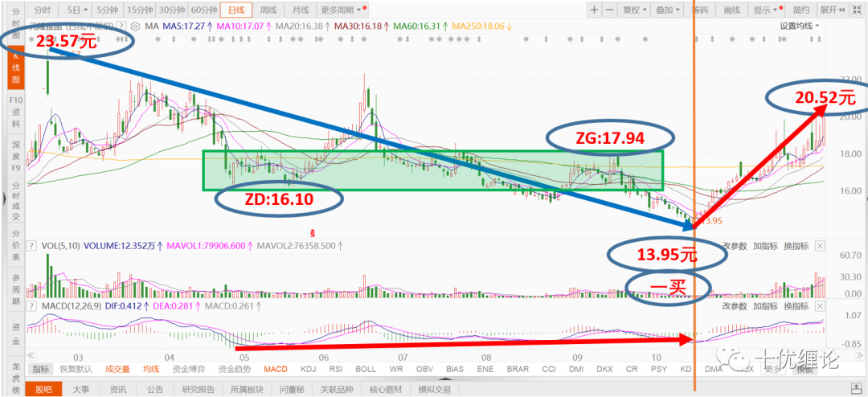This screenshot has height=397, width=868.
Task: Jump timeline back with left double-arrow
Action: point(31,355)
